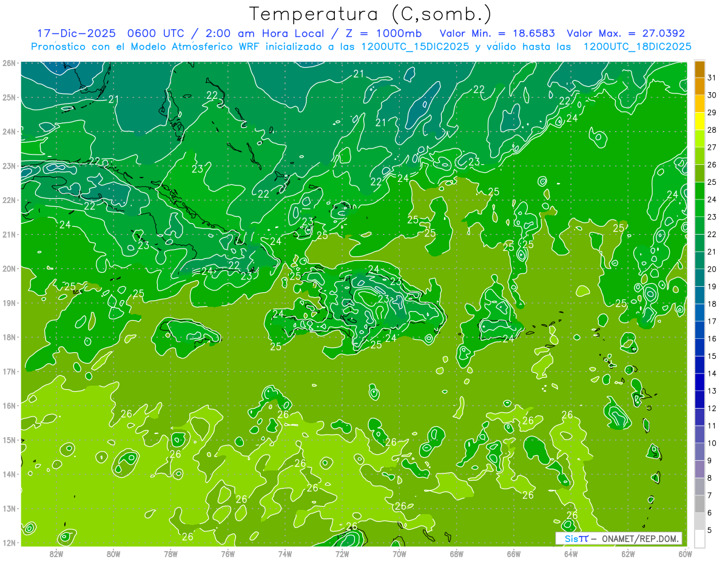
Task: Click the 80W longitude axis label
Action: tap(113, 554)
